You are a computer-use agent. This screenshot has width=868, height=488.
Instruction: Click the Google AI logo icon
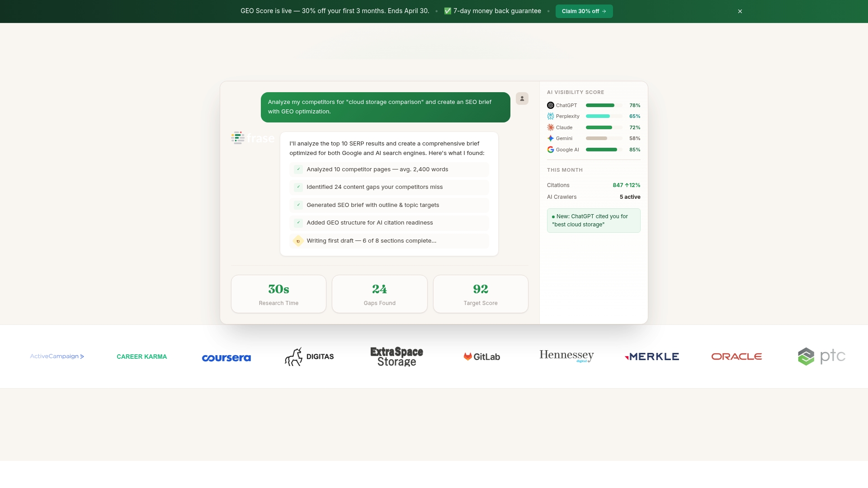click(550, 150)
